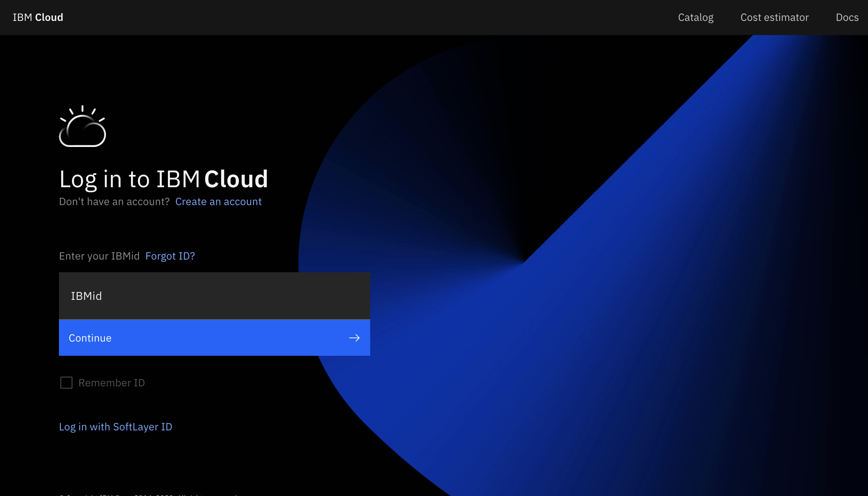Click the Don't have an account? text
The height and width of the screenshot is (496, 868).
click(114, 202)
